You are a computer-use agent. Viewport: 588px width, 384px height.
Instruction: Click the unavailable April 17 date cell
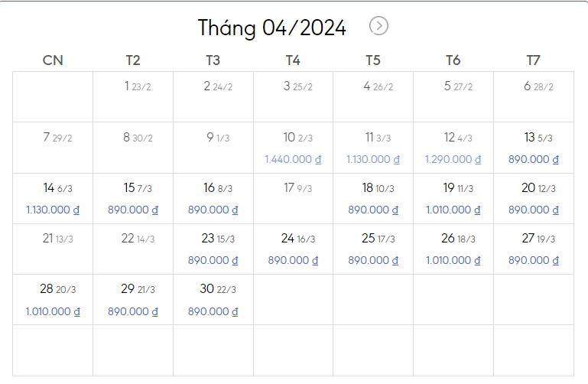tap(294, 198)
